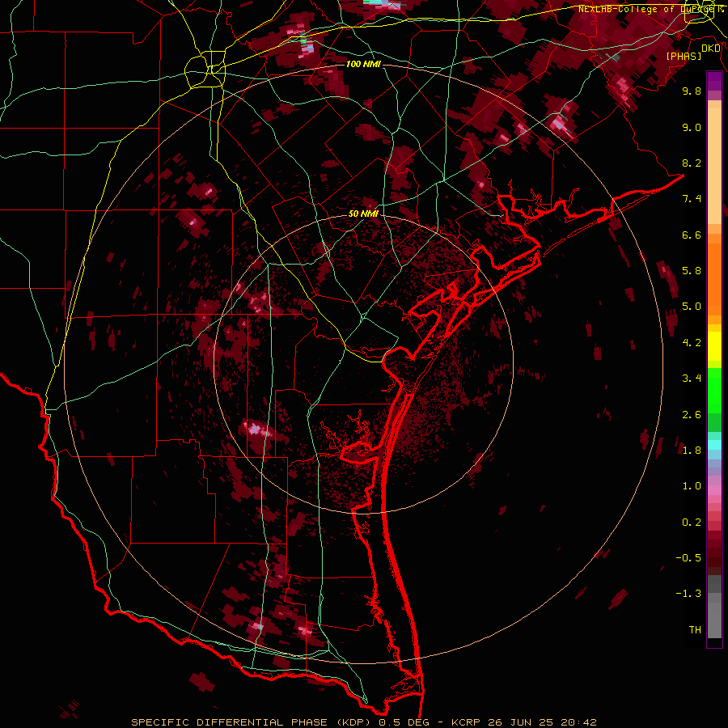Pick the purple top segment of color bar
Image resolution: width=728 pixels, height=728 pixels.
[714, 81]
